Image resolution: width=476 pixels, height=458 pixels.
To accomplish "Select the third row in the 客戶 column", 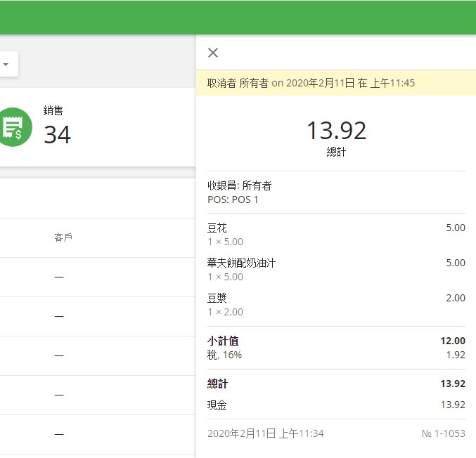I will click(59, 356).
